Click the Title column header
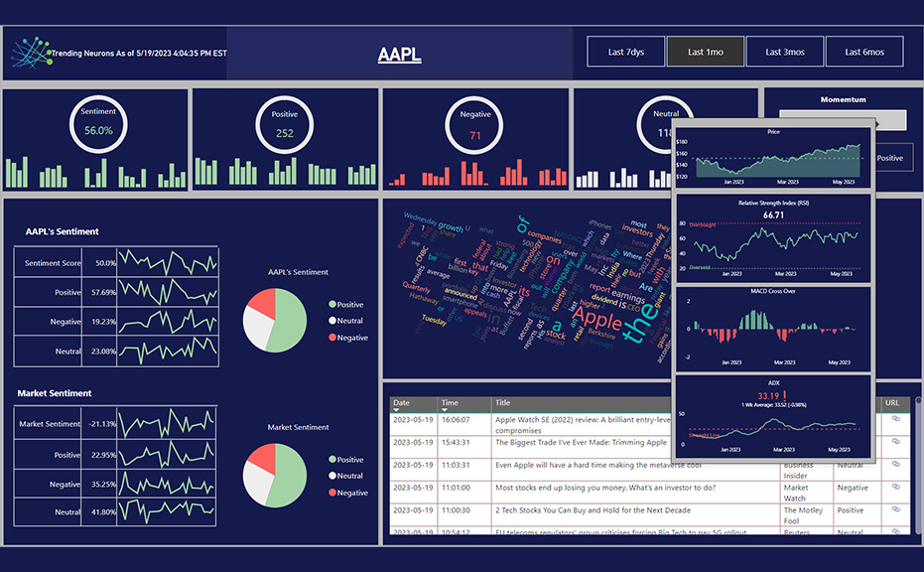 (x=503, y=403)
